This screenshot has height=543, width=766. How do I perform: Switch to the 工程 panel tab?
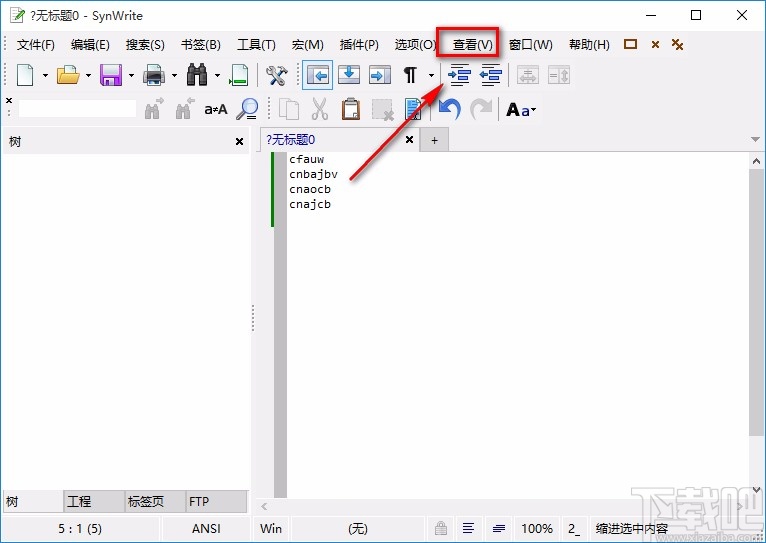pyautogui.click(x=78, y=501)
